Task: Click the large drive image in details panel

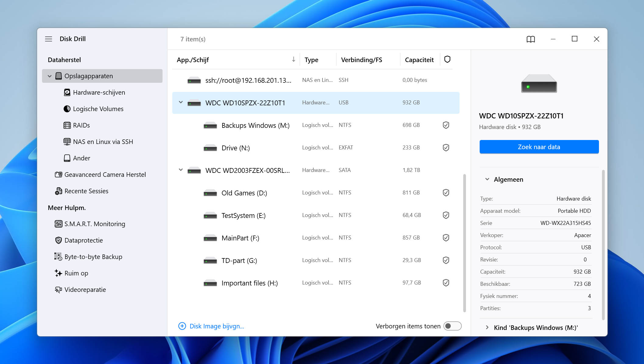Action: pyautogui.click(x=539, y=84)
